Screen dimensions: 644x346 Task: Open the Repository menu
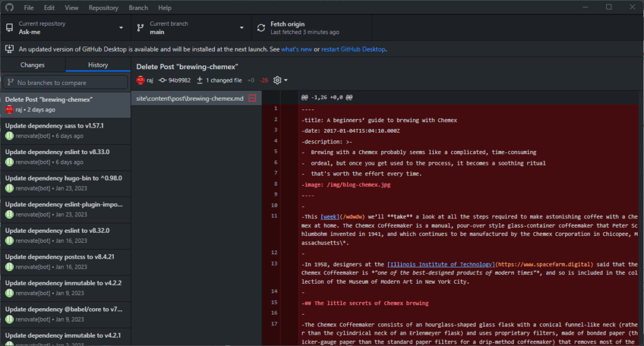(x=103, y=8)
